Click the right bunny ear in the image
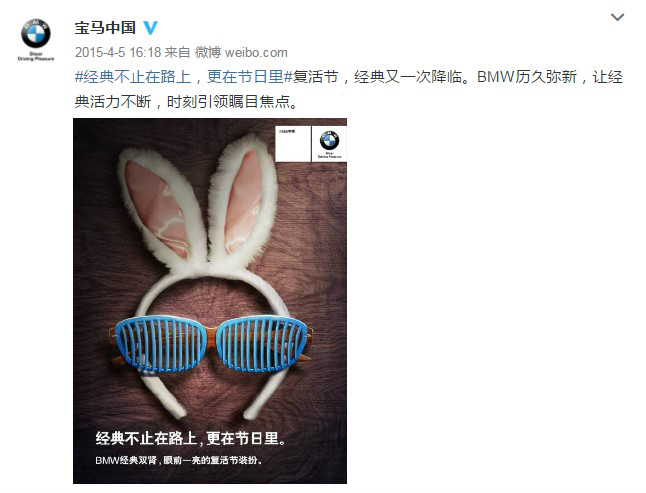 pos(243,199)
